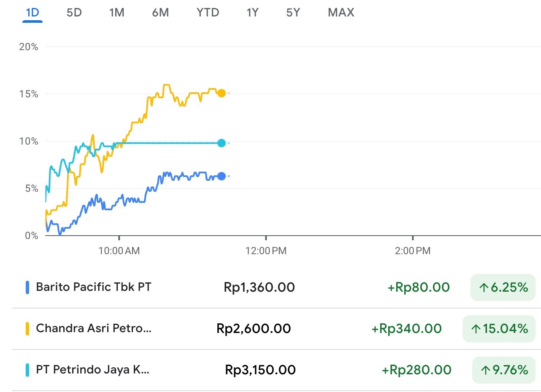Click the Rp1,360.00 price
541x392 pixels.
[x=259, y=287]
